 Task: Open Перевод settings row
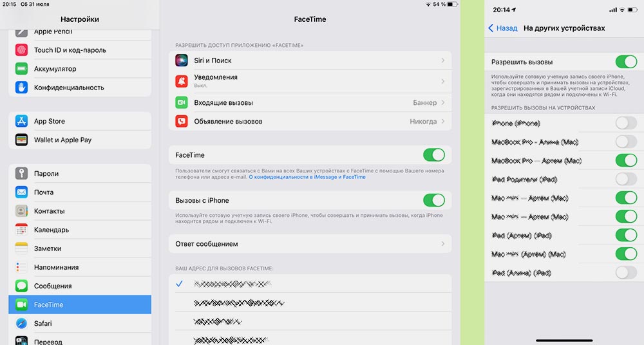pos(80,339)
